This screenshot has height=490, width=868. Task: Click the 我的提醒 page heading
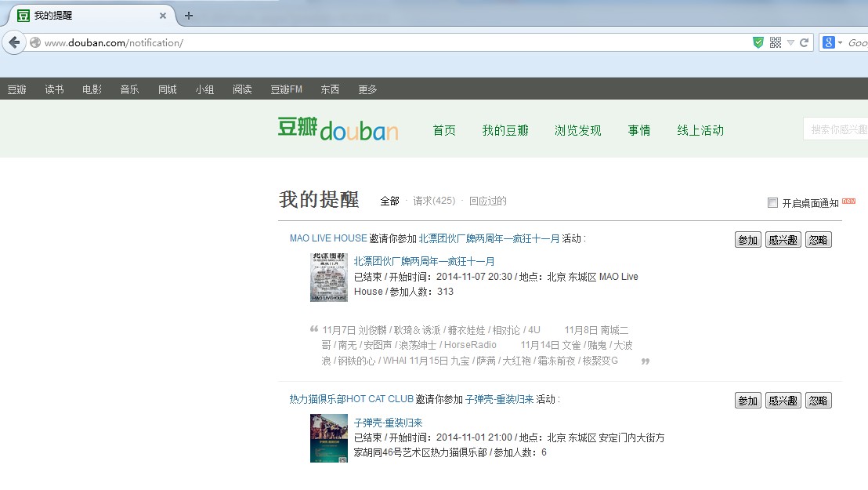319,200
